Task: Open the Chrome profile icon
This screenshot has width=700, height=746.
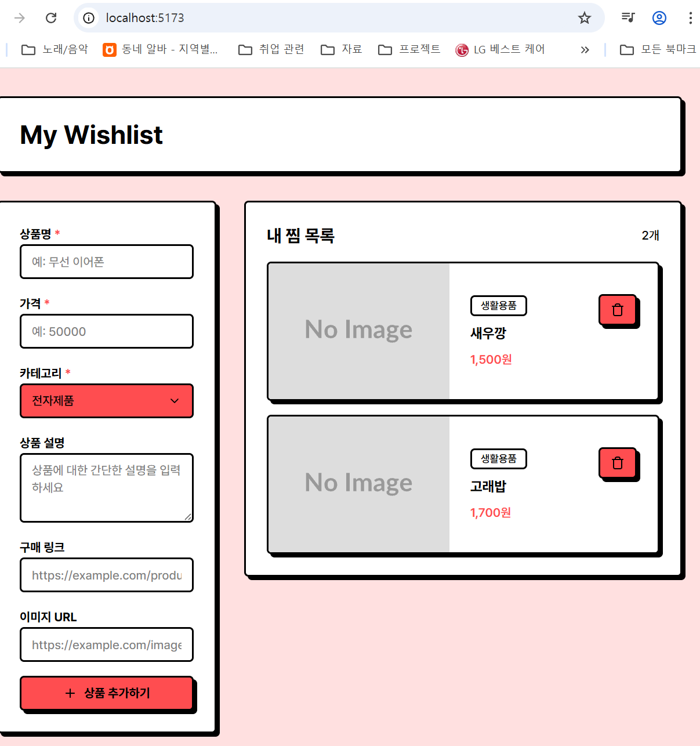Action: click(659, 18)
